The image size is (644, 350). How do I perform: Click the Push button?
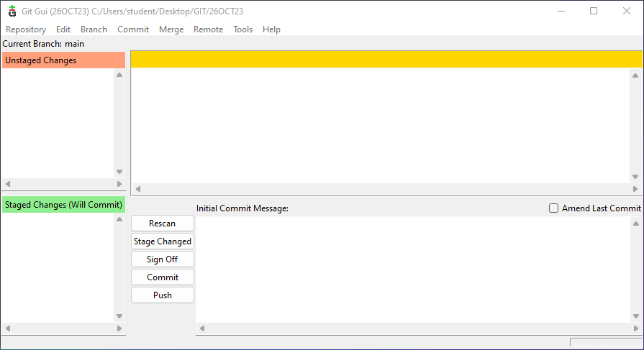[x=162, y=295]
